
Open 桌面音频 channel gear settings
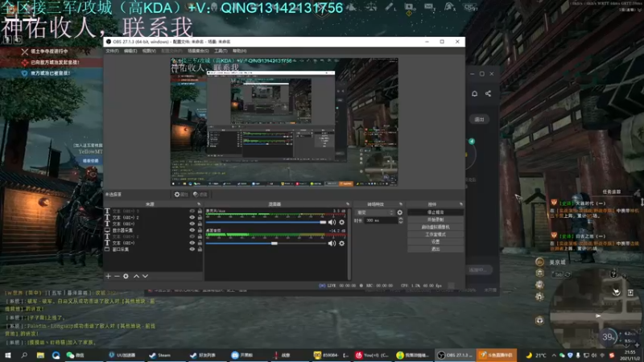coord(341,244)
